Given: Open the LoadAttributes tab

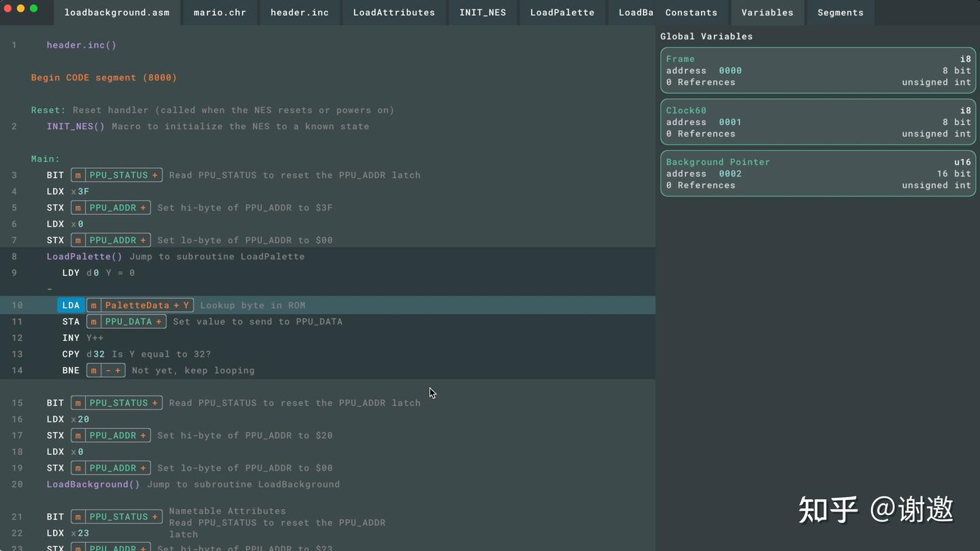Looking at the screenshot, I should point(394,12).
